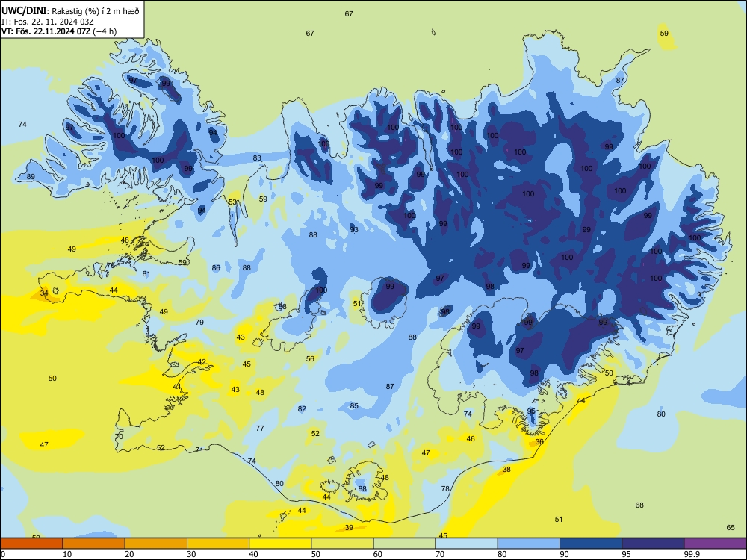Click the 90–95 medium blue legend swatch
The image size is (747, 560).
tap(591, 544)
